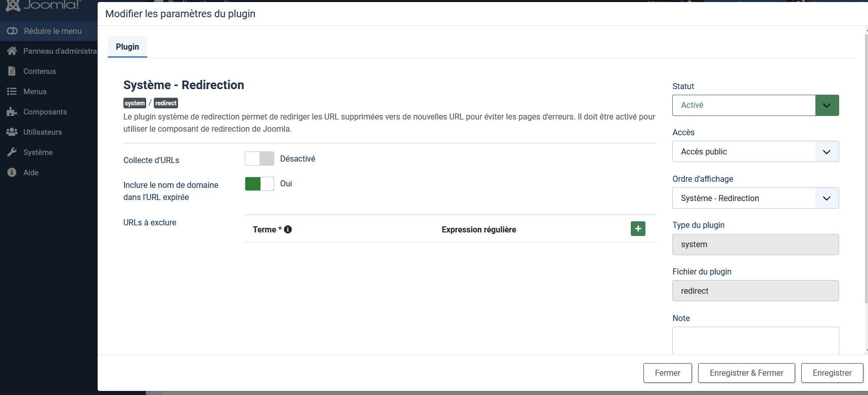
Task: Click the Terme column header
Action: (267, 229)
